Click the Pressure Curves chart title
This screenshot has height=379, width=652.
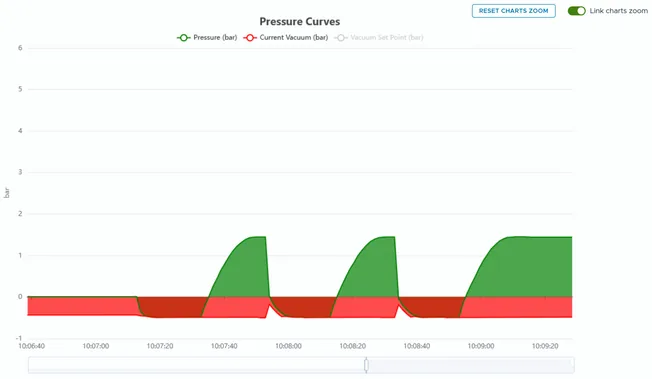coord(300,22)
